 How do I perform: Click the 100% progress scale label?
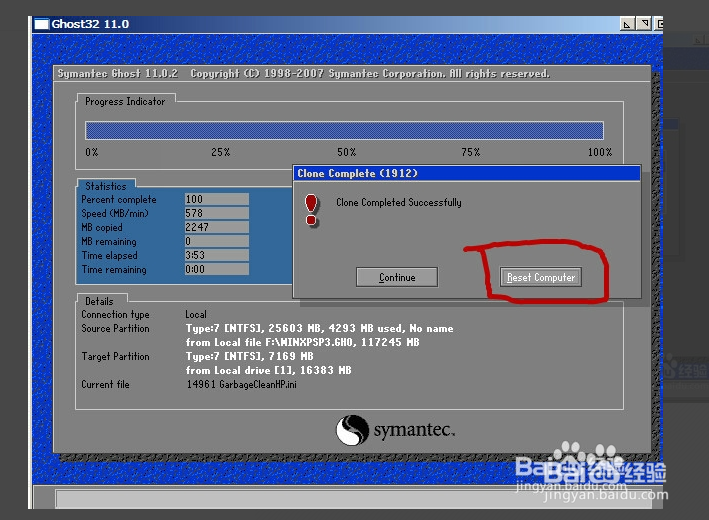tap(600, 152)
